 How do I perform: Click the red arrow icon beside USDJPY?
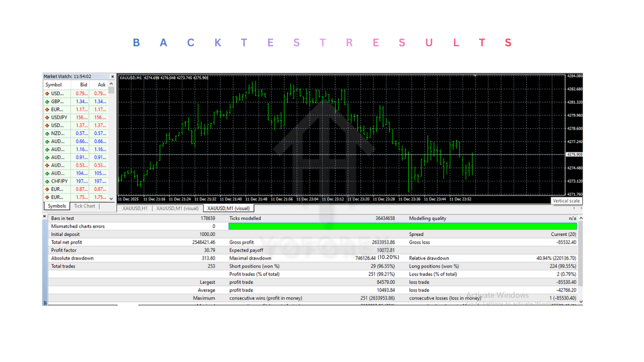tap(47, 117)
